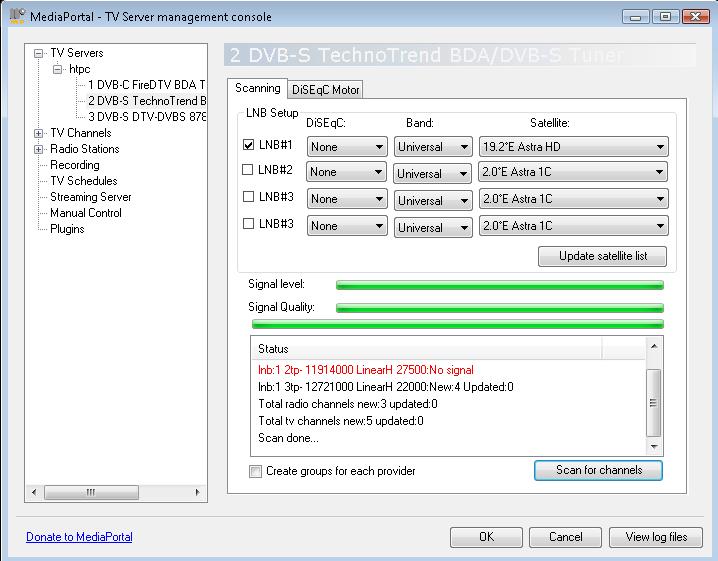Open DiSEqC dropdown for LNB#2
The image size is (718, 561).
tap(346, 172)
